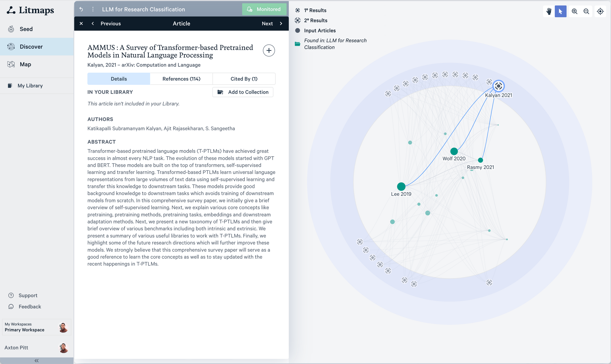Collapse the left sidebar
Screen dimensions: 611x364
click(x=36, y=360)
